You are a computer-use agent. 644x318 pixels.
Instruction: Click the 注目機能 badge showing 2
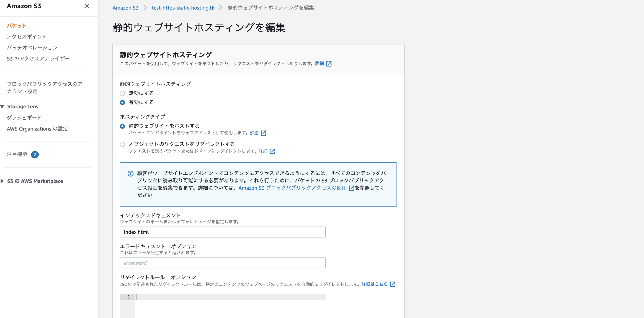35,154
